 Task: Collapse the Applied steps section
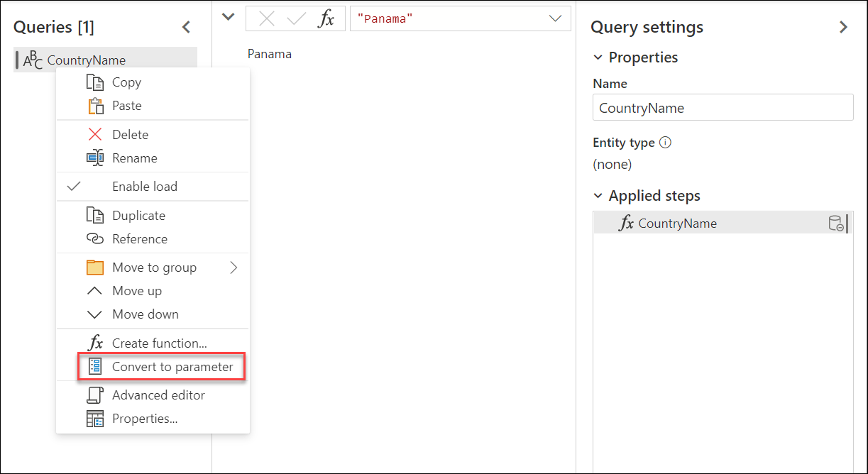598,196
